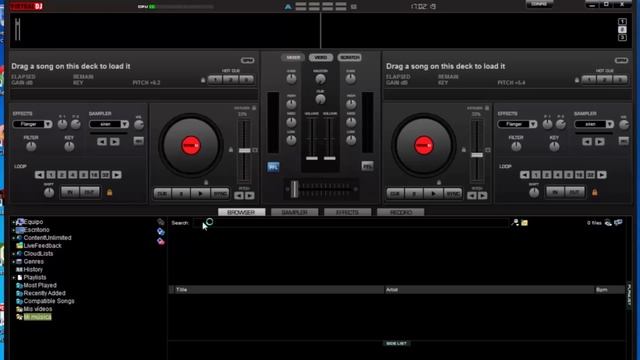Pause the right deck

414,194
